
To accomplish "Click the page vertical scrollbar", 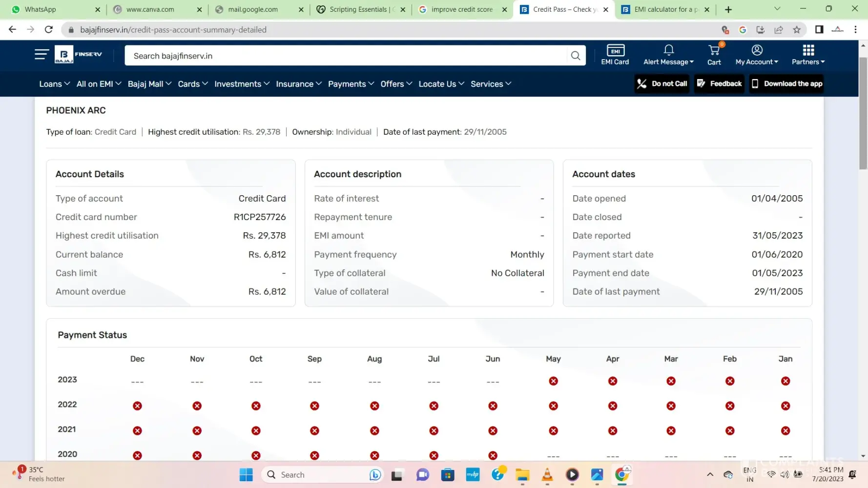I will tap(863, 113).
